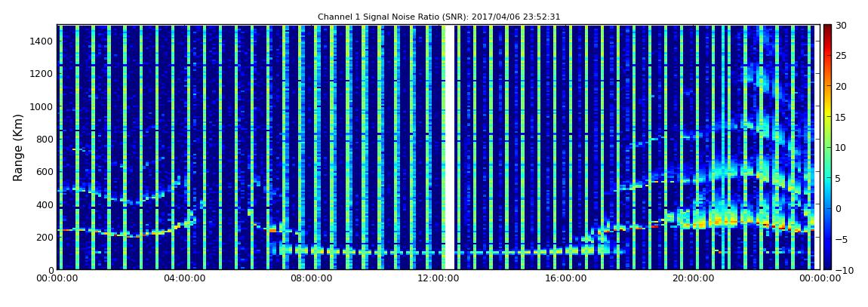Click the 600 range tick label
This screenshot has height=307, width=868.
45,172
